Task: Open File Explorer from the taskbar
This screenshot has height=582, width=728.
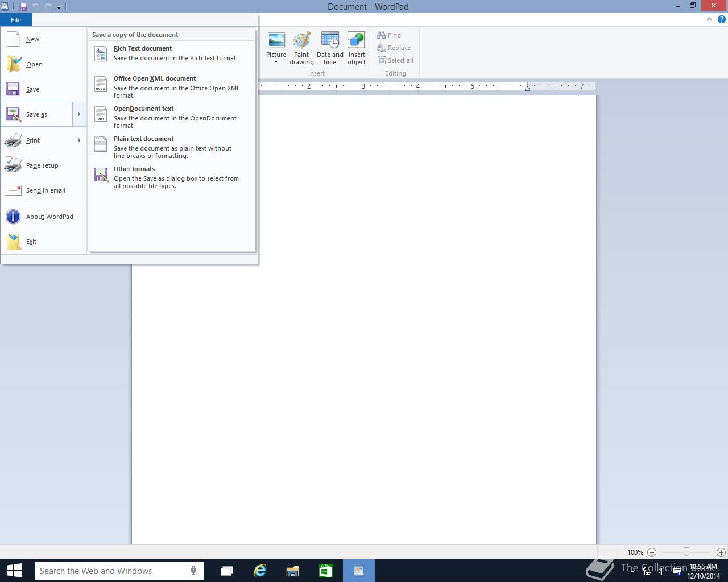Action: pos(292,571)
